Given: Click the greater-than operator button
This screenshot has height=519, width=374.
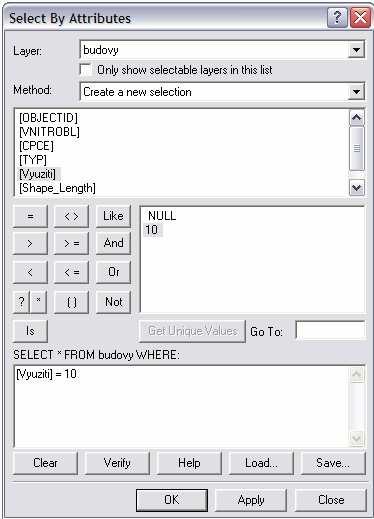Looking at the screenshot, I should 30,244.
